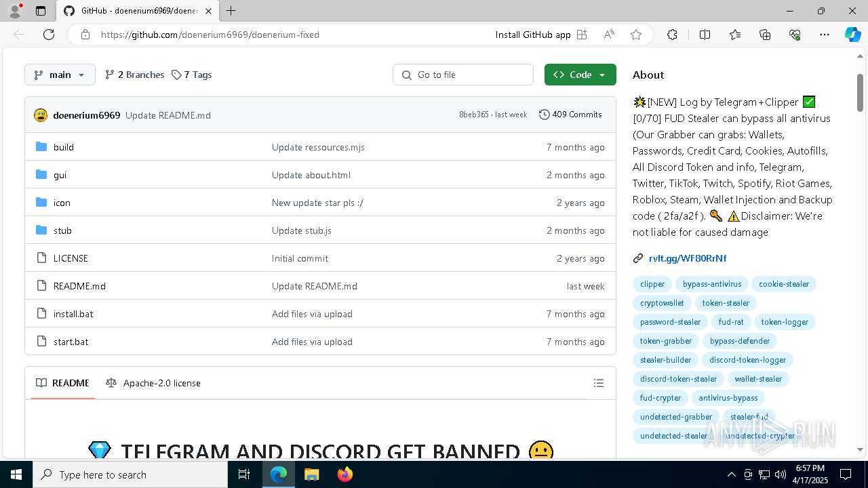This screenshot has width=868, height=488.
Task: Switch to the Apache-2.0 license tab
Action: [x=153, y=383]
